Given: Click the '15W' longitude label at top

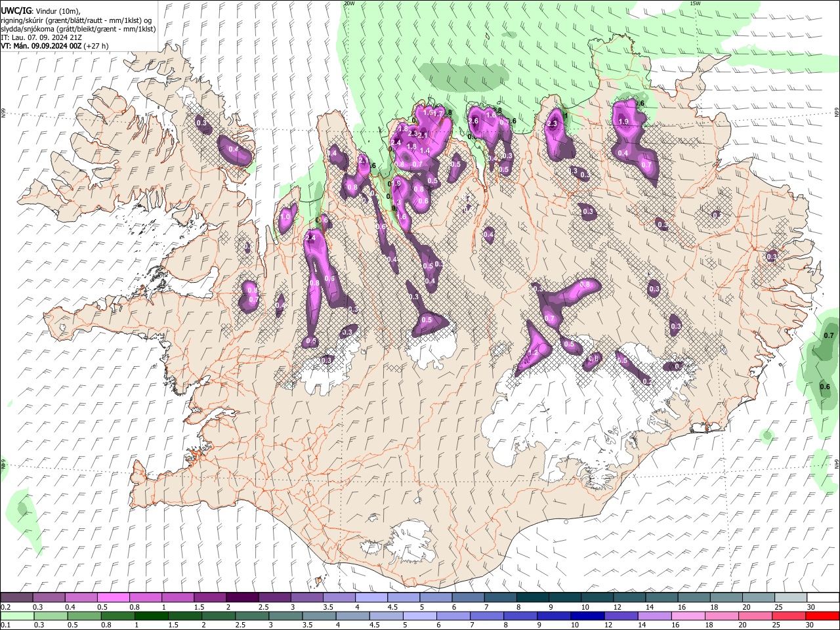Looking at the screenshot, I should [695, 3].
